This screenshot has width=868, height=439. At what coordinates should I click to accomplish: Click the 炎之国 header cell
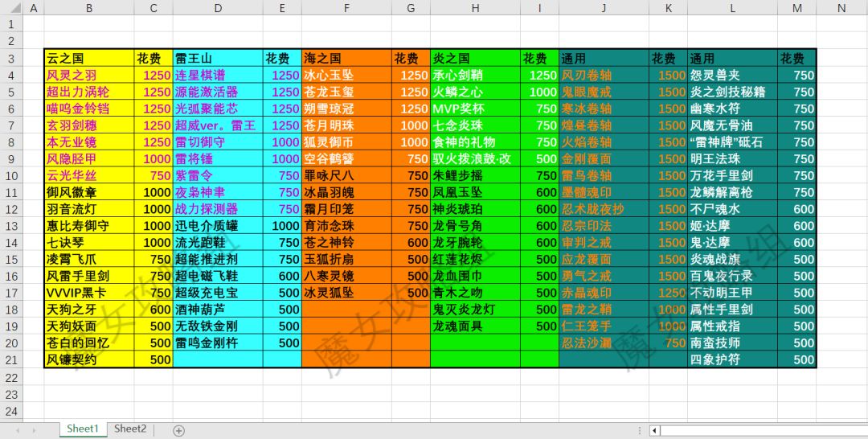tap(475, 58)
